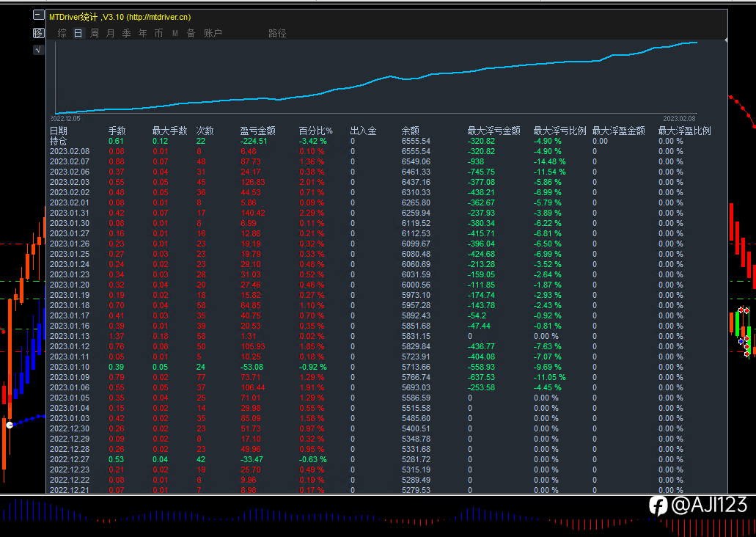This screenshot has height=537, width=756.
Task: Click the 最大浮亏比例 column header
Action: tap(560, 131)
